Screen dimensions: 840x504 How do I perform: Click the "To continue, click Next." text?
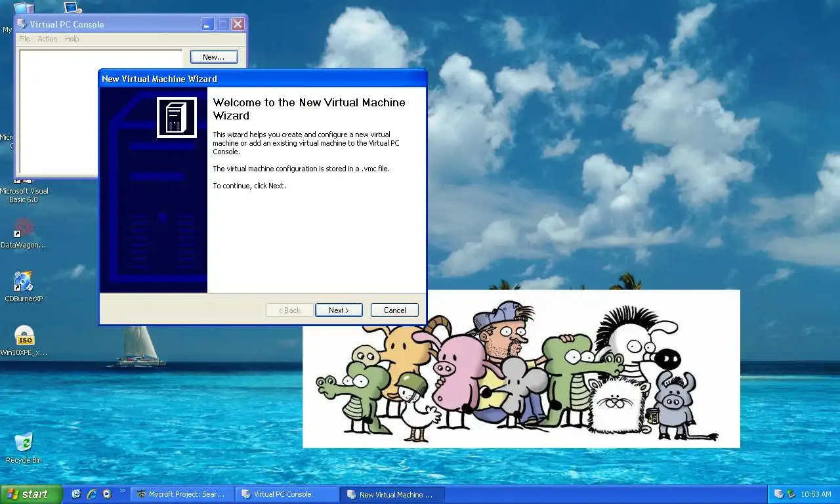pyautogui.click(x=249, y=186)
